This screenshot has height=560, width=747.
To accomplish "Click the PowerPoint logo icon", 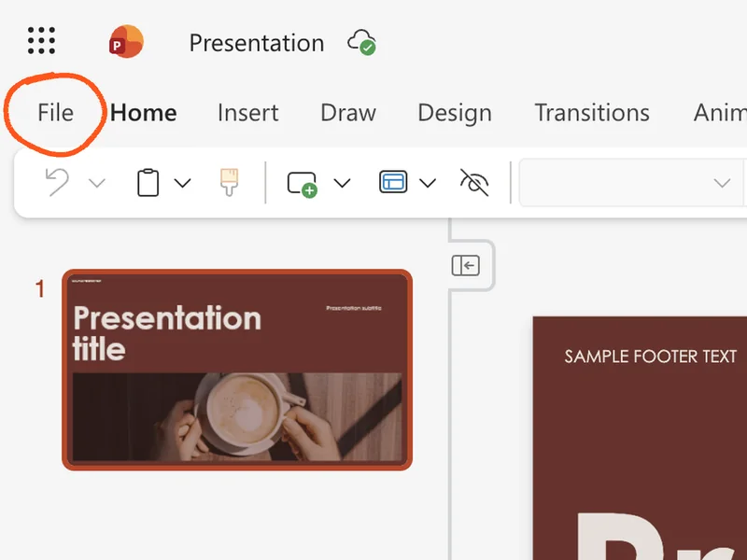I will coord(126,42).
